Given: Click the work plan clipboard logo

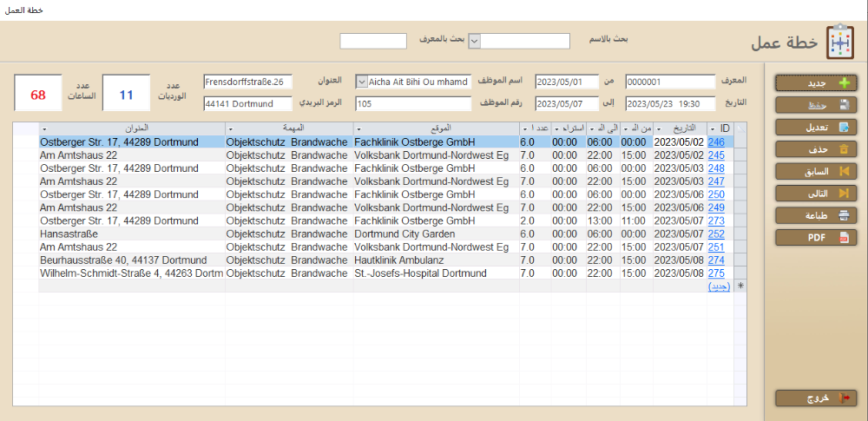Looking at the screenshot, I should tap(839, 41).
